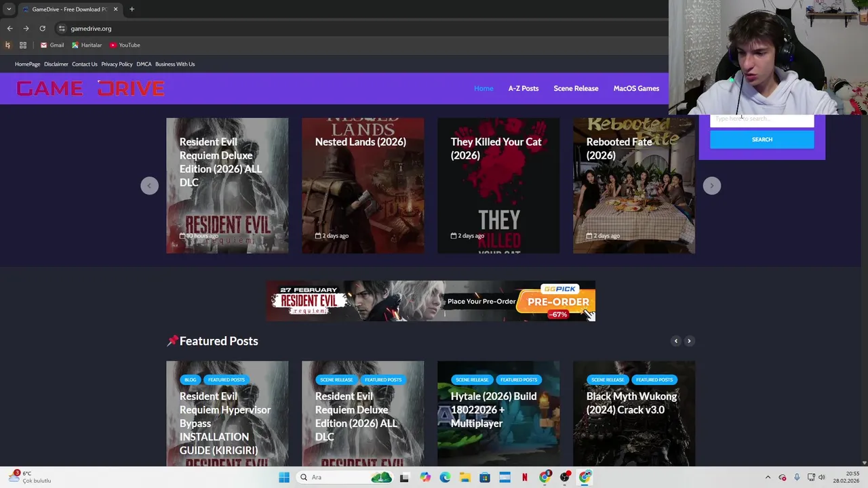The width and height of the screenshot is (868, 488).
Task: Open the tab search dropdown arrow
Action: pyautogui.click(x=9, y=9)
